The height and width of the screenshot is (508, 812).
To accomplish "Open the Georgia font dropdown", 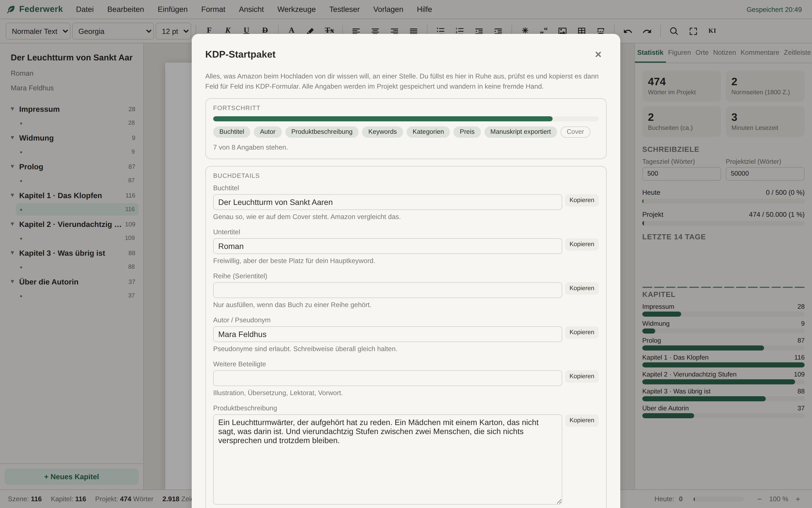I will pyautogui.click(x=113, y=31).
